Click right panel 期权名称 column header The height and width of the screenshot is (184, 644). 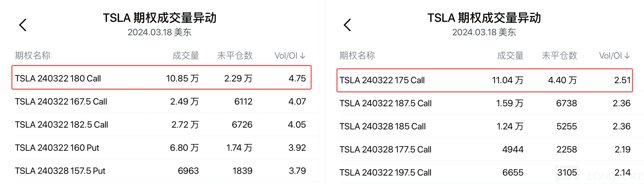357,56
